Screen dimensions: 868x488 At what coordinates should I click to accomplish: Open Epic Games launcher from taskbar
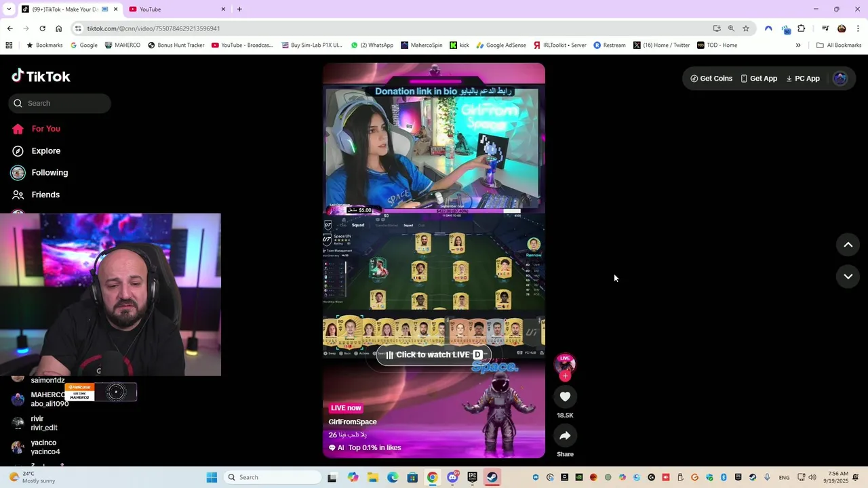pos(472,477)
